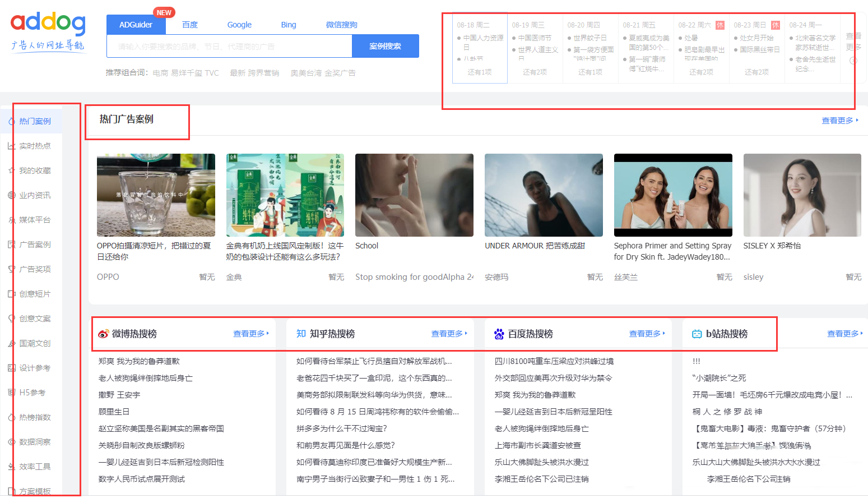
Task: Open the Sephora Primer ad thumbnail
Action: coord(673,195)
